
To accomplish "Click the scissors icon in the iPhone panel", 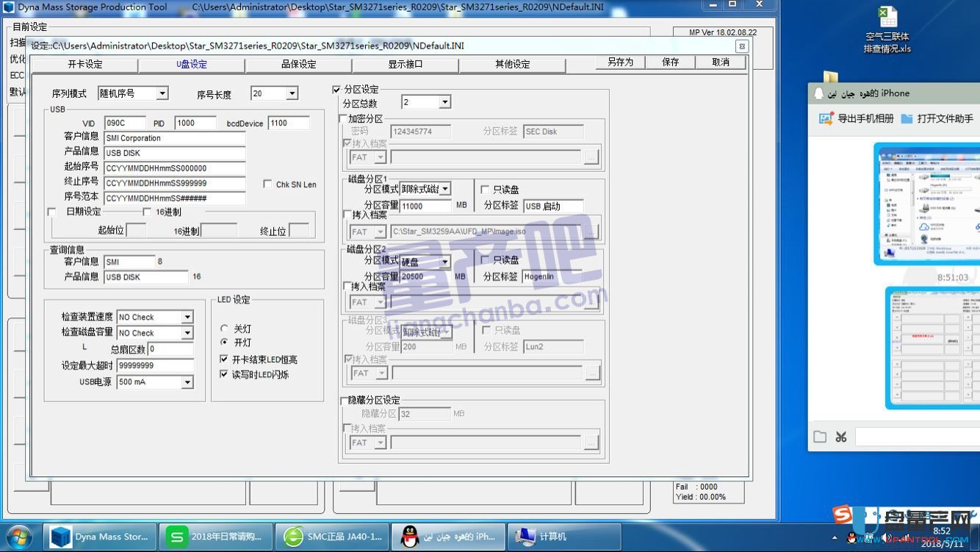I will [842, 437].
